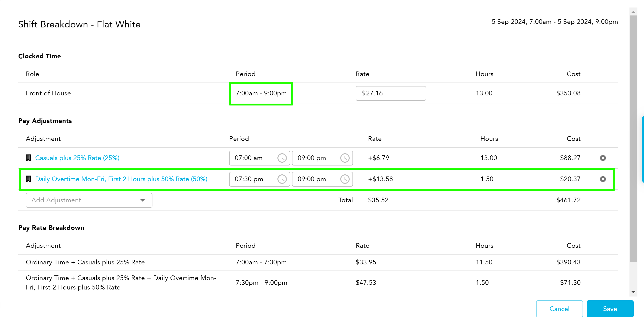Viewport: 644px width, 323px height.
Task: Click the Save button
Action: [610, 309]
